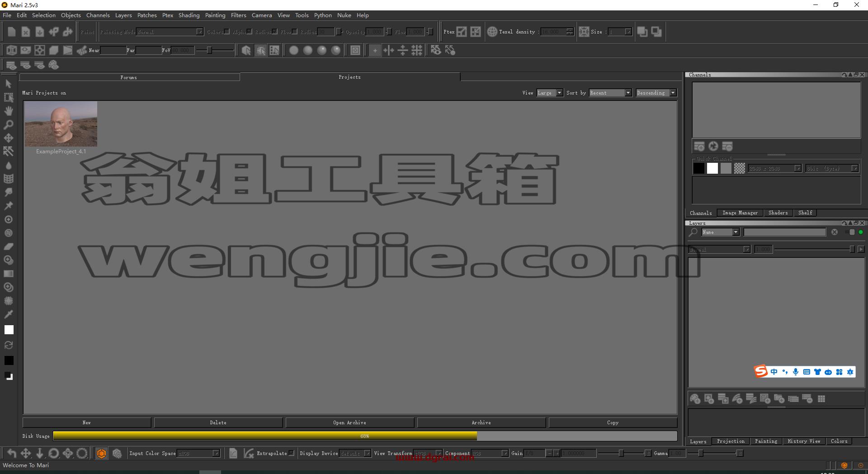868x474 pixels.
Task: Click the undo curved arrow in bottom toolbar
Action: [12, 453]
